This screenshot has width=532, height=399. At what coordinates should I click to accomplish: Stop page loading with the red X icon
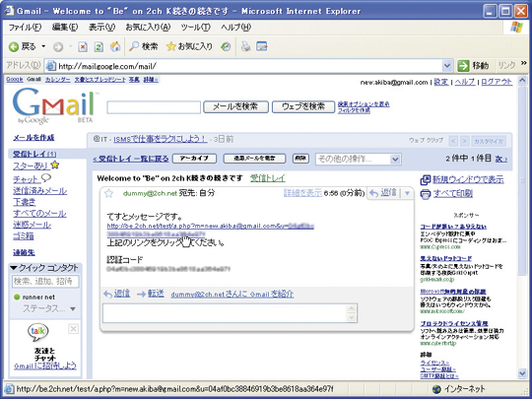[83, 47]
